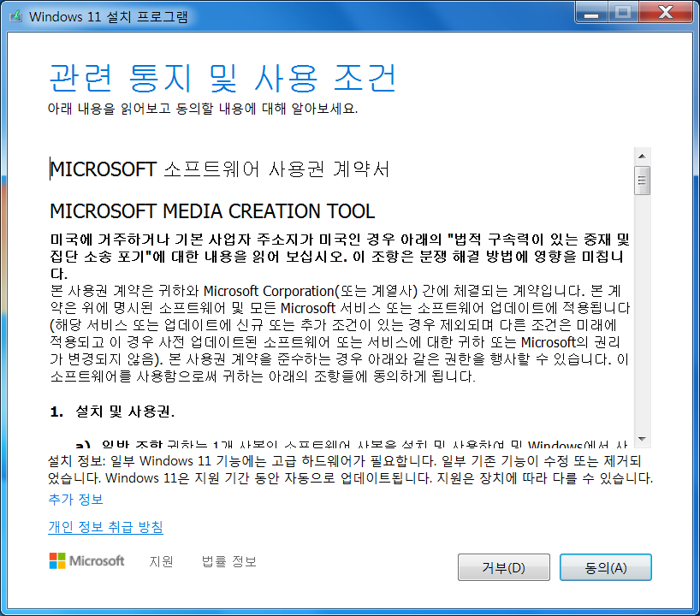Click the license text scrollbar thumb
700x616 pixels.
coord(642,181)
